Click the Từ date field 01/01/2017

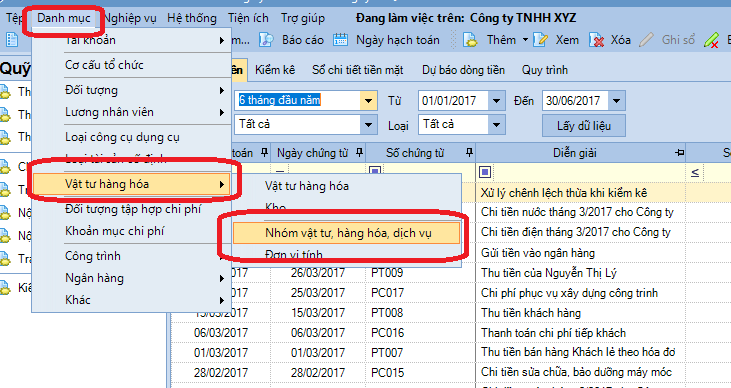[x=453, y=100]
